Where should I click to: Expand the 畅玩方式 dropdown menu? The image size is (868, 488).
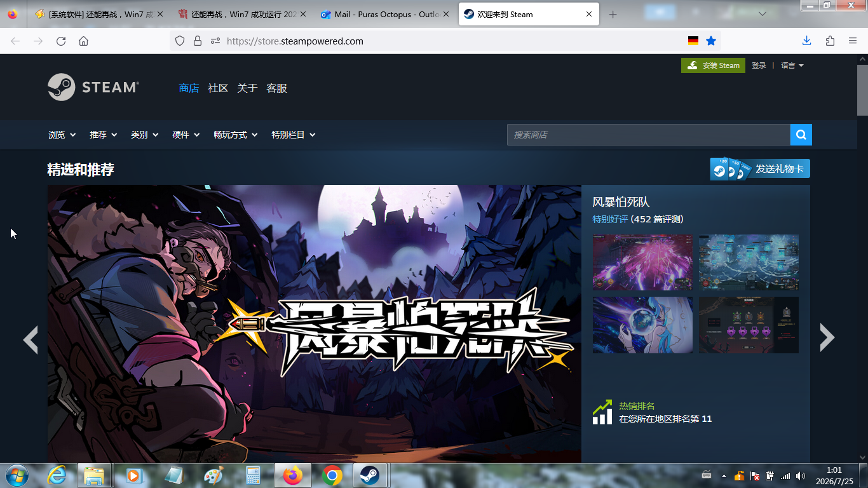[236, 135]
